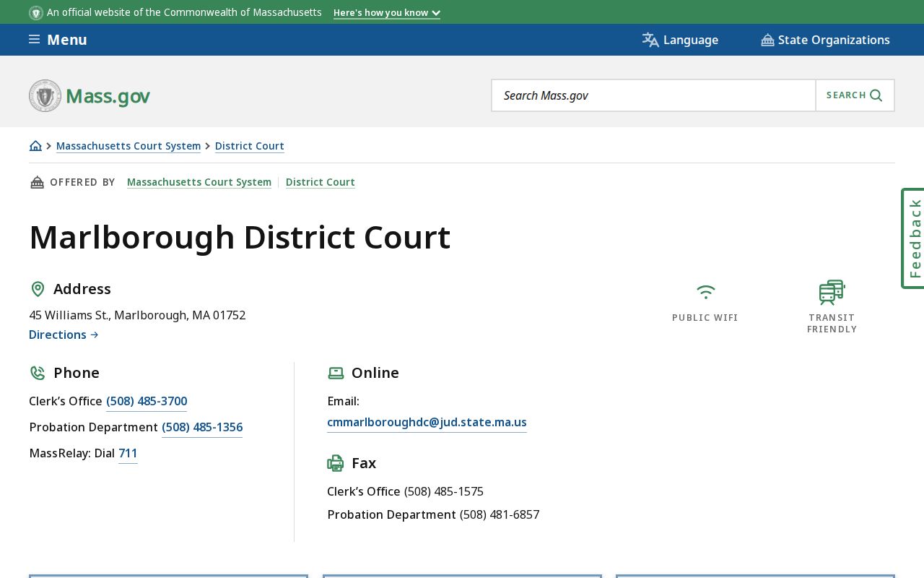Click the Fax machine icon

click(x=336, y=463)
